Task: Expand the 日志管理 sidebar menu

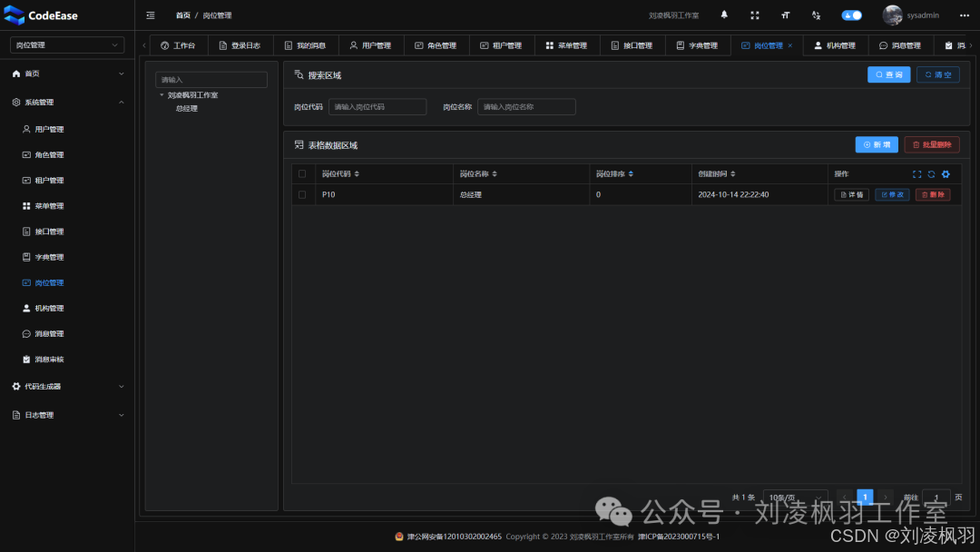Action: [x=67, y=416]
